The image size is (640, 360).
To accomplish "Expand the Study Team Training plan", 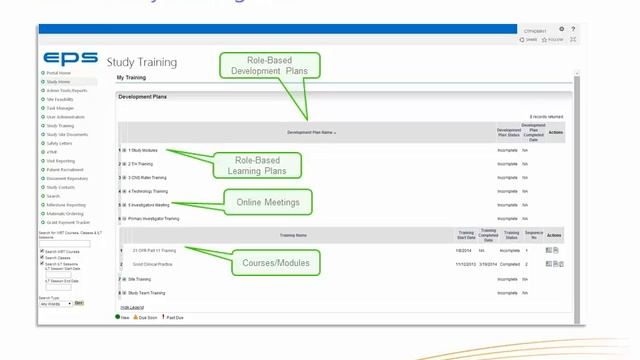I will click(x=124, y=293).
